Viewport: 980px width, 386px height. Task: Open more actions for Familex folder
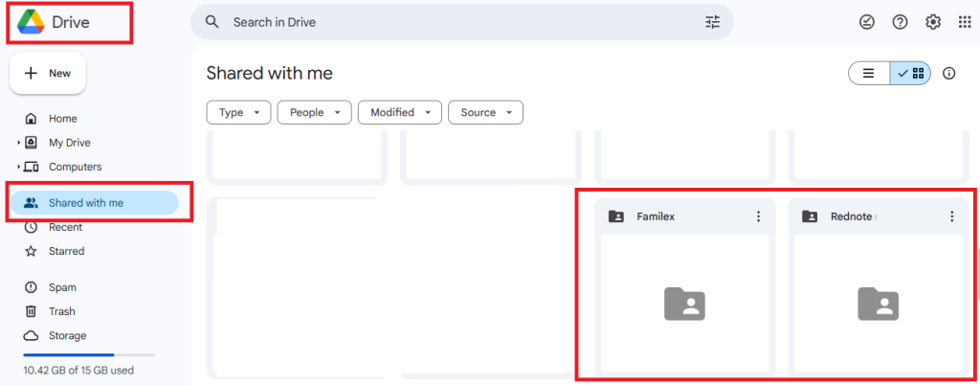coord(758,216)
